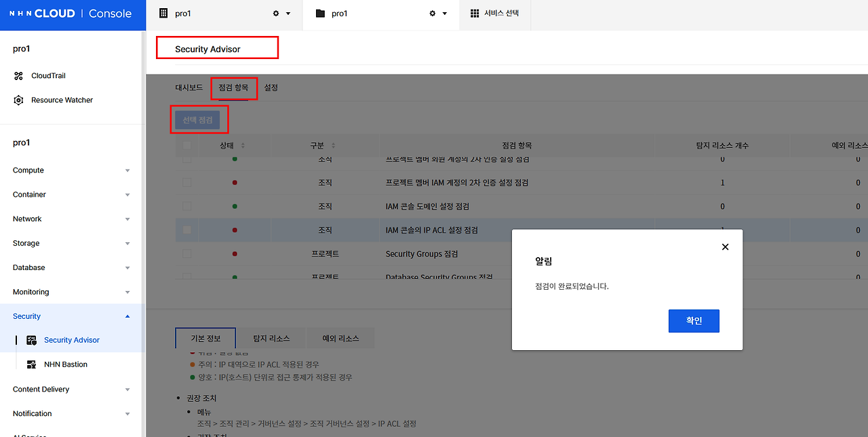The image size is (868, 437).
Task: Open the 서비스 선택 menu
Action: point(495,14)
